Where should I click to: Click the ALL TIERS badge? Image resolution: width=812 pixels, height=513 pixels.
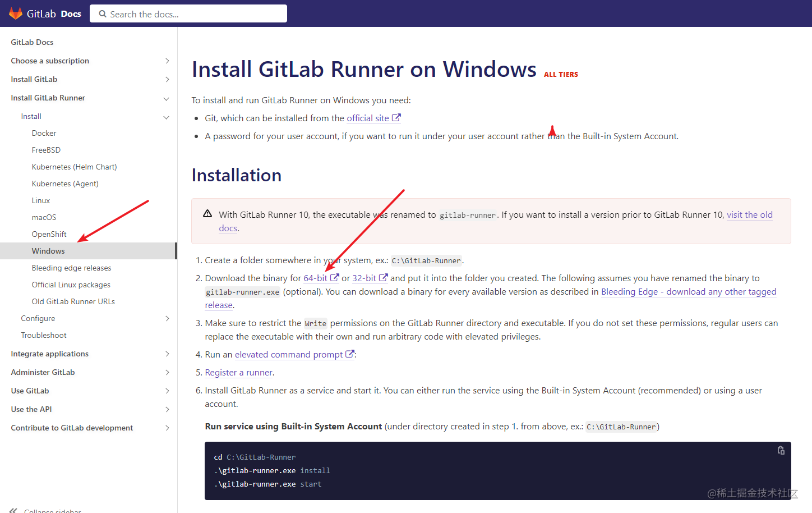(561, 74)
